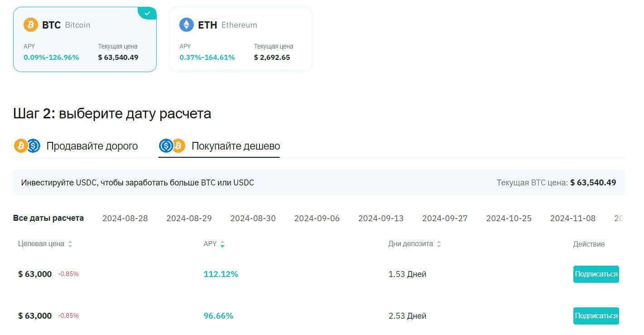
Task: Click the checkmark badge on BTC card
Action: pyautogui.click(x=147, y=14)
